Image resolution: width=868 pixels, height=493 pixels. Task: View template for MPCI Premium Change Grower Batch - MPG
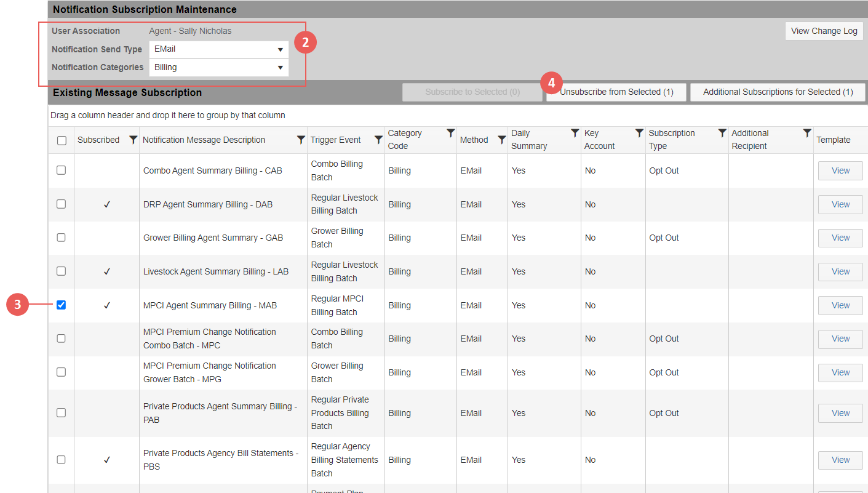(840, 372)
